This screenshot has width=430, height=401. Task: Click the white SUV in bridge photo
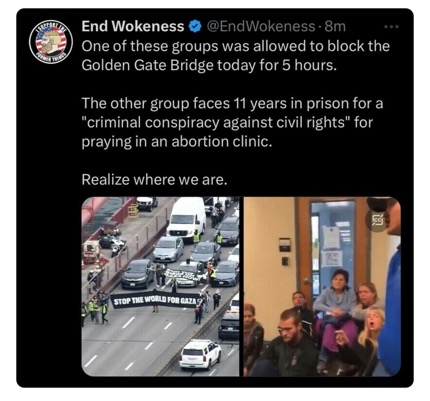200,354
